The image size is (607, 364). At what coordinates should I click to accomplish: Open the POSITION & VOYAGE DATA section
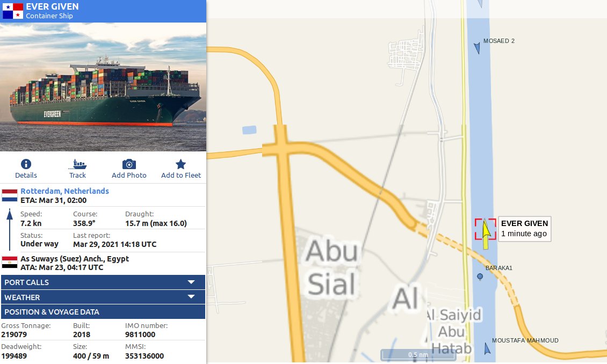tap(103, 312)
